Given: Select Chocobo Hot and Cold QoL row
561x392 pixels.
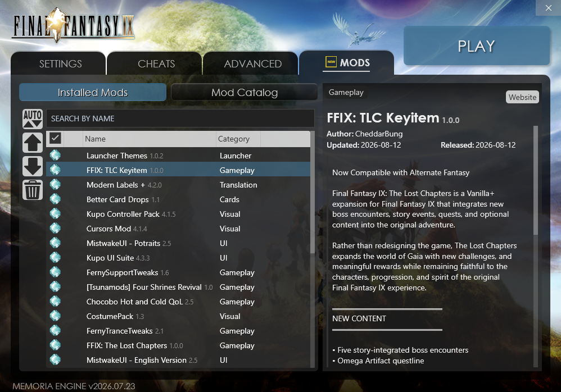Looking at the screenshot, I should [x=178, y=302].
